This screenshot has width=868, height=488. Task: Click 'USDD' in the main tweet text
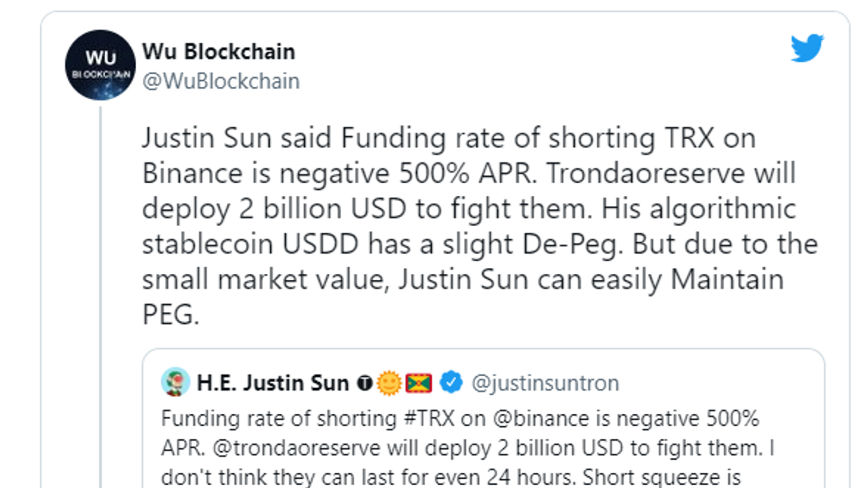click(320, 244)
